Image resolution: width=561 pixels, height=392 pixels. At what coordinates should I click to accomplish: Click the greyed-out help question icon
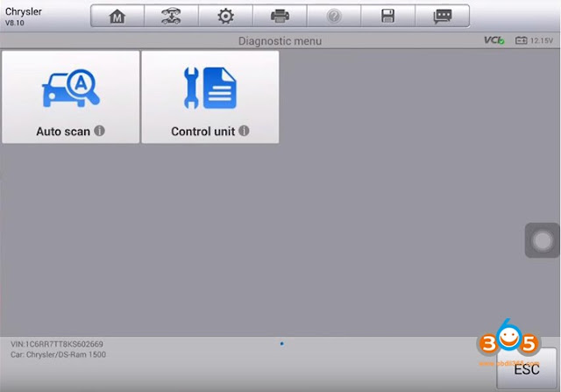[334, 16]
